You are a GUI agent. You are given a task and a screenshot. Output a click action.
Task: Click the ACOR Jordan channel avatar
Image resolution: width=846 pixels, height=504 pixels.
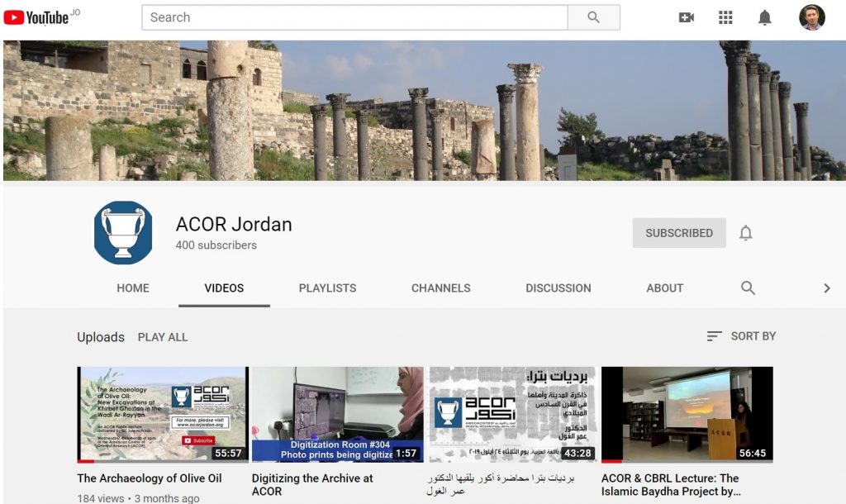pos(122,232)
